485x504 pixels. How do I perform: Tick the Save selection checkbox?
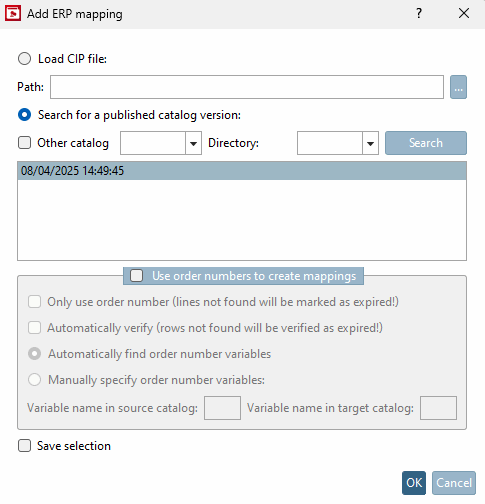[x=24, y=446]
